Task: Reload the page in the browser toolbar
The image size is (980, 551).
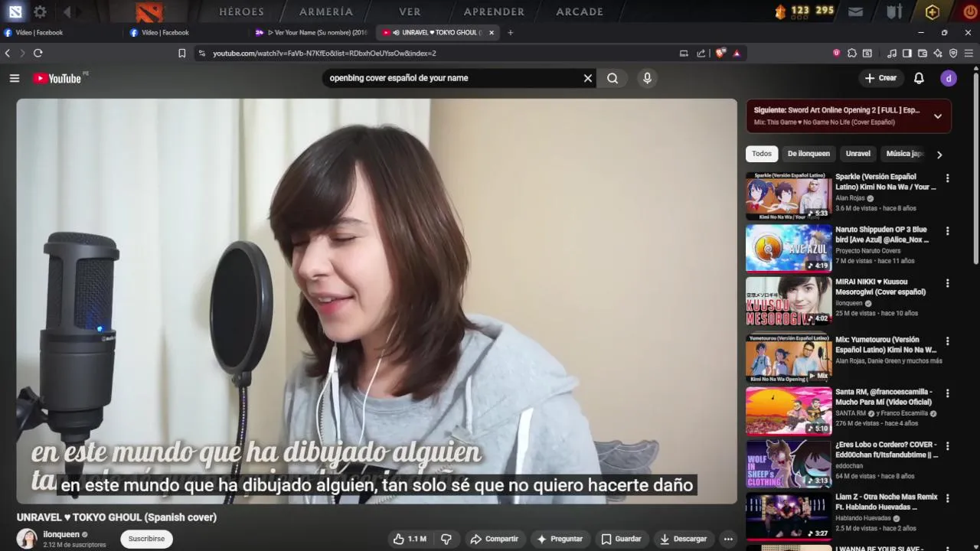Action: click(x=38, y=53)
